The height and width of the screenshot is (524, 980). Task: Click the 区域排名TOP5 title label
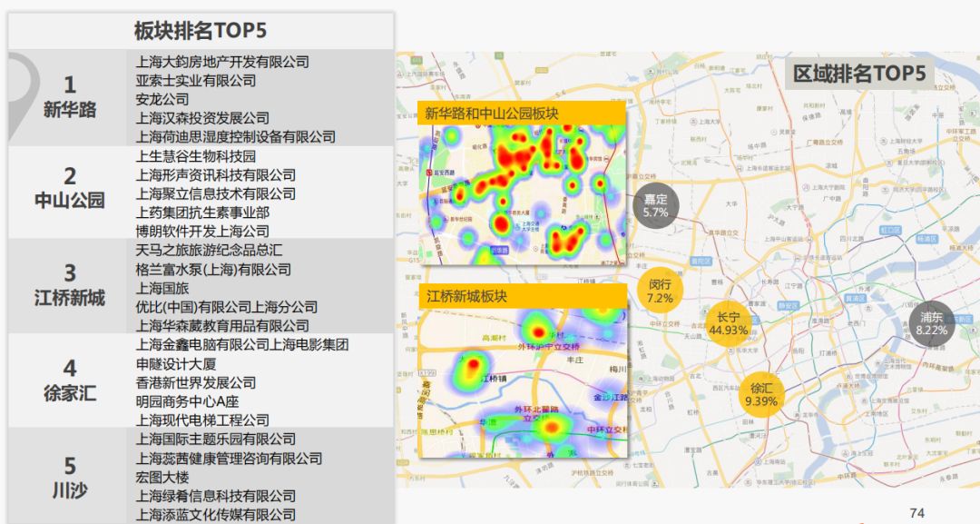[858, 74]
